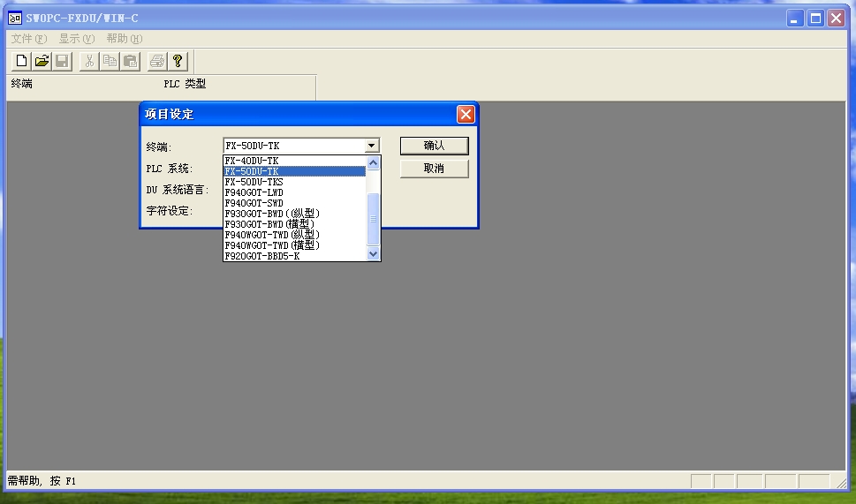The image size is (856, 504).
Task: Select FX-40DU-TK from the terminal list
Action: click(293, 161)
